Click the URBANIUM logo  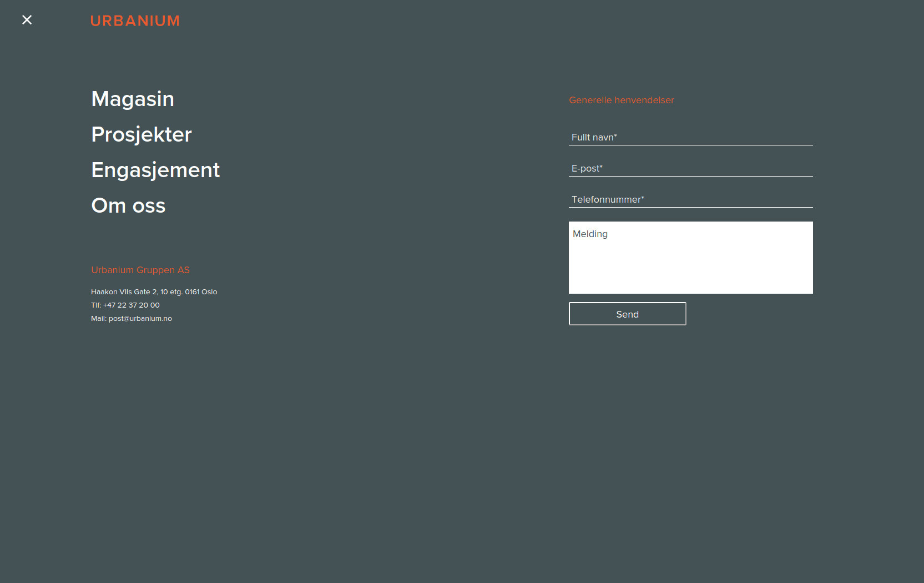click(x=135, y=21)
